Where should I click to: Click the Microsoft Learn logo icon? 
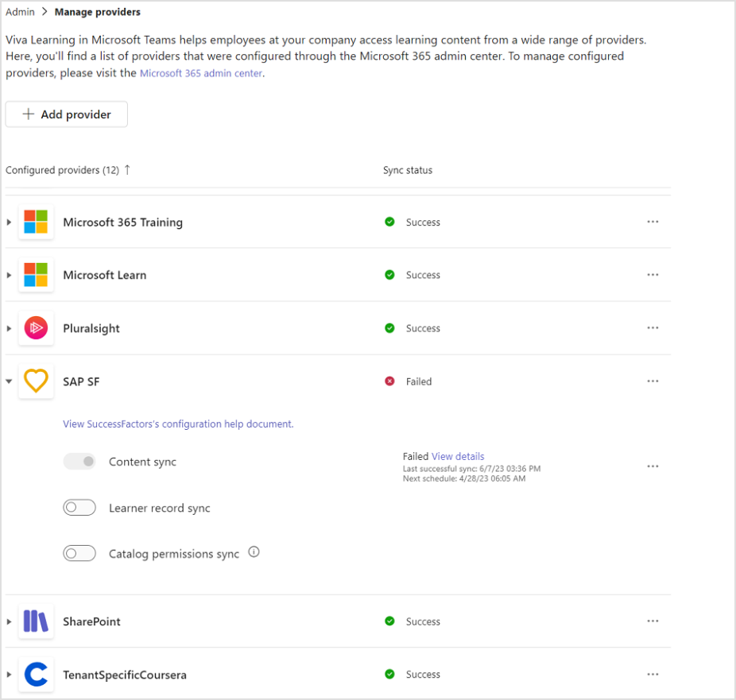click(36, 275)
